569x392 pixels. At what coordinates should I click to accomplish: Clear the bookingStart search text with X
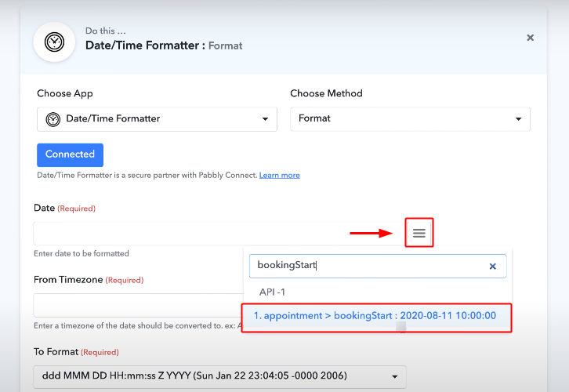492,267
